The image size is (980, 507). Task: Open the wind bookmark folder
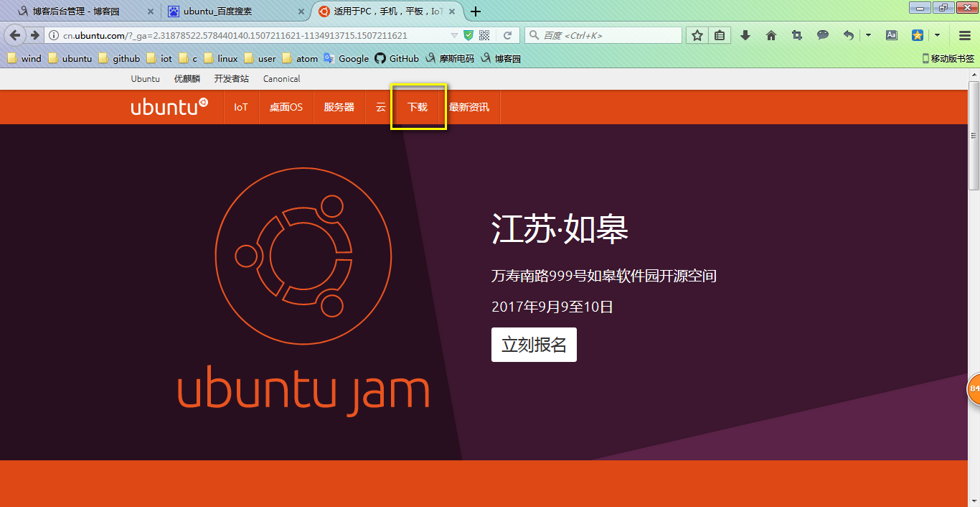click(x=24, y=59)
